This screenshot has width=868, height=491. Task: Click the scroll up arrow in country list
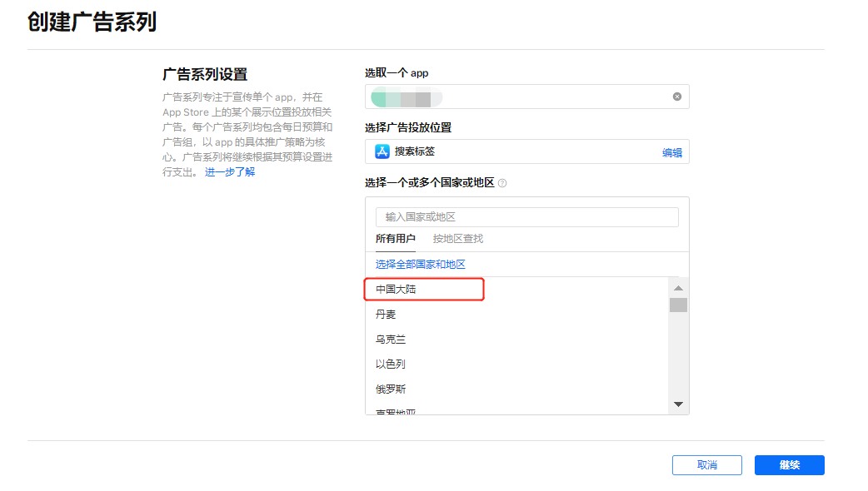[x=678, y=288]
